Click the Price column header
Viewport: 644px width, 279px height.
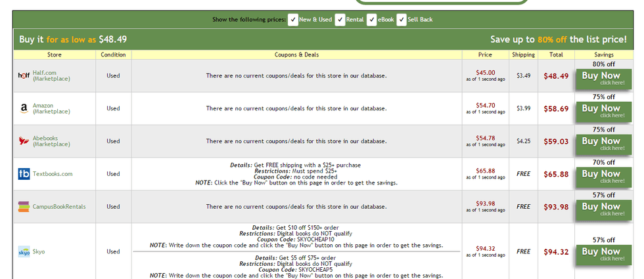click(485, 54)
